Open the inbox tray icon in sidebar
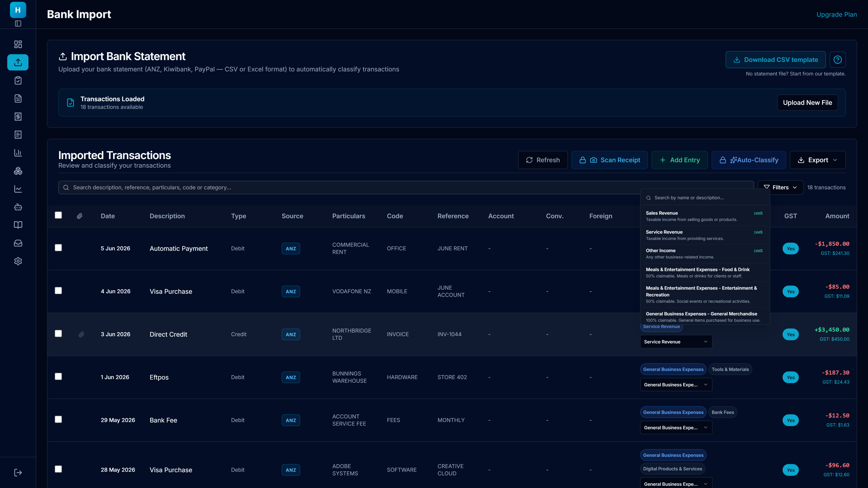 [x=18, y=243]
